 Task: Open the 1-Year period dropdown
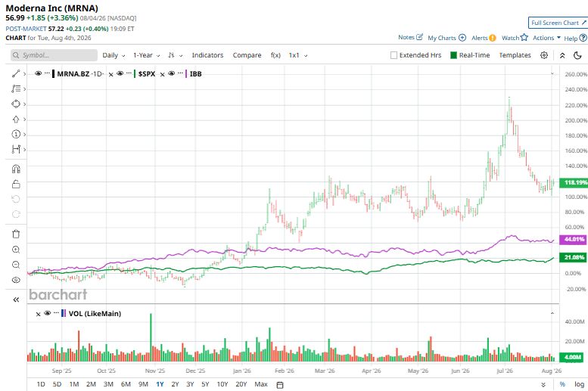point(147,55)
